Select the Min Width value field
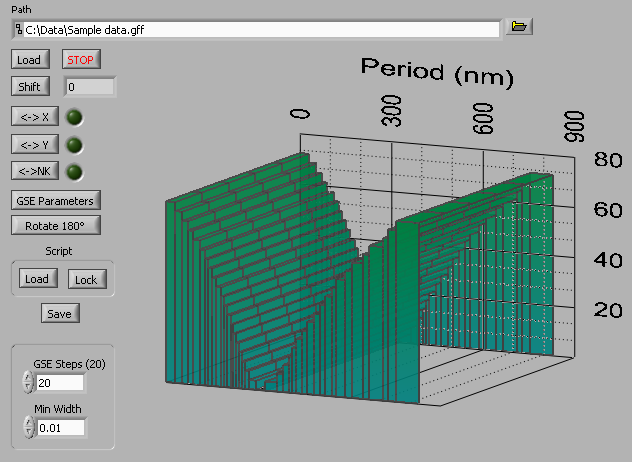 click(60, 428)
